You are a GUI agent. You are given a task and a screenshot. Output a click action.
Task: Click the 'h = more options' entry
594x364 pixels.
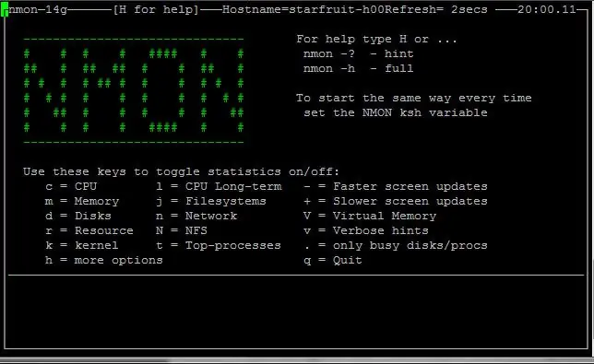click(x=104, y=260)
